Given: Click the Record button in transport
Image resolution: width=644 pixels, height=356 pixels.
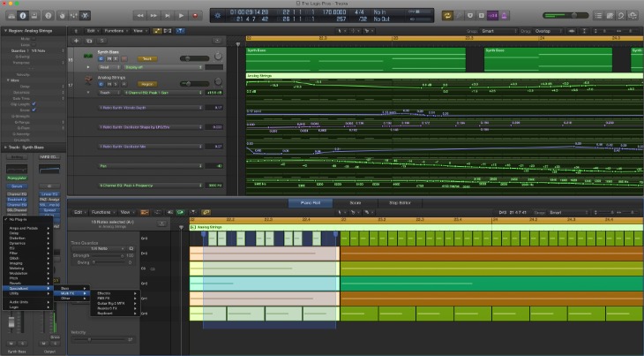Looking at the screenshot, I should [x=196, y=15].
